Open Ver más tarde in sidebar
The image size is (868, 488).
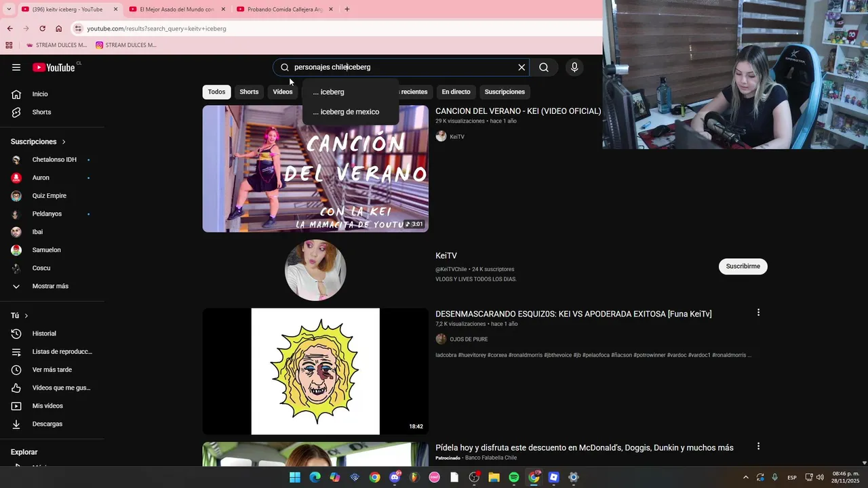pos(52,369)
